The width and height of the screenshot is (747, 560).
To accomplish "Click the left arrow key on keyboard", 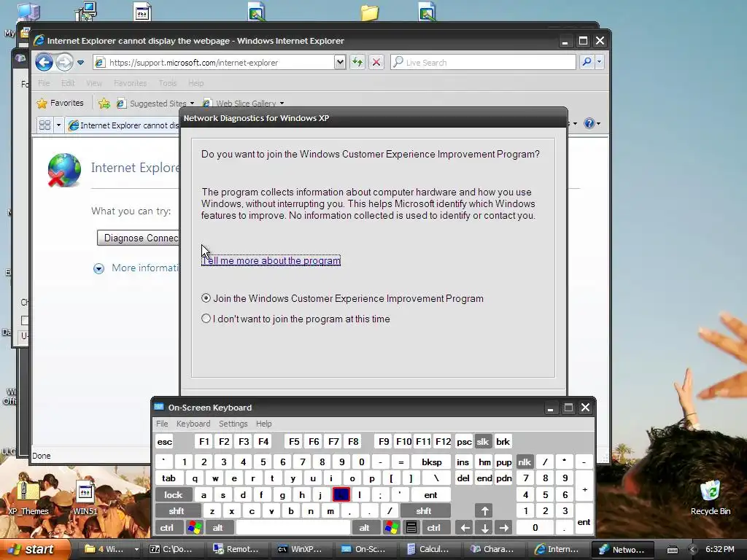I will 465,528.
